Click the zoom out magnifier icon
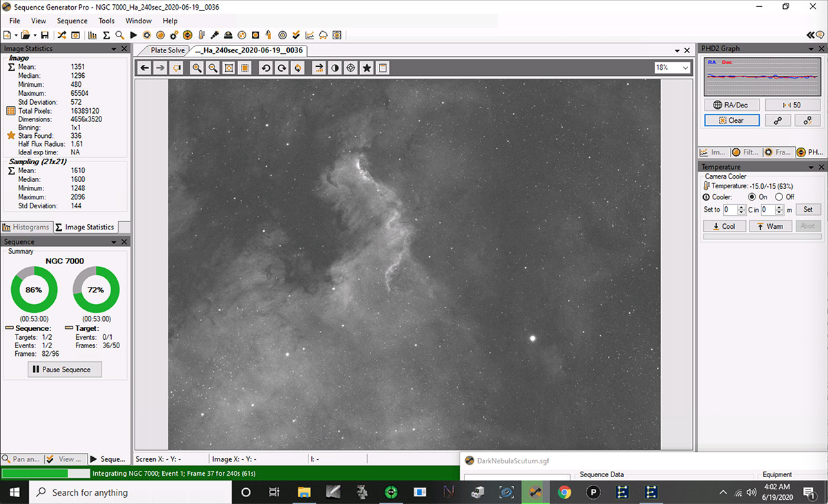828x504 pixels. coord(213,68)
